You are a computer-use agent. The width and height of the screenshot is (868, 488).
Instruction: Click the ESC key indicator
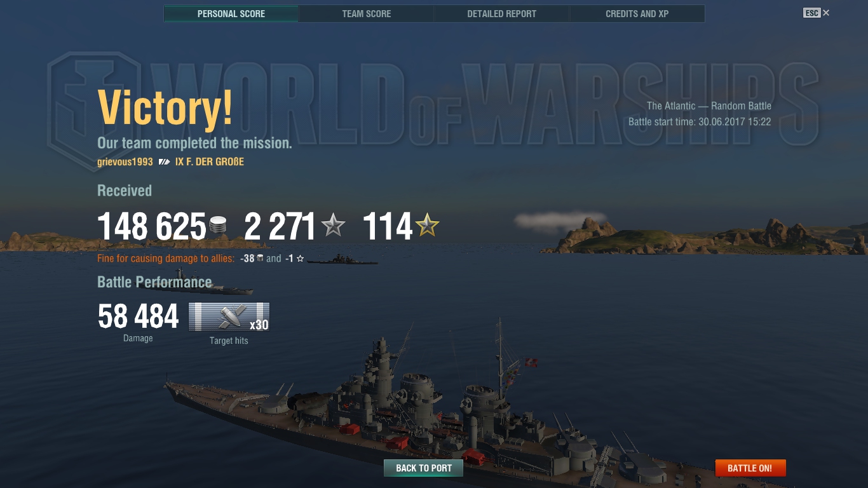(811, 13)
